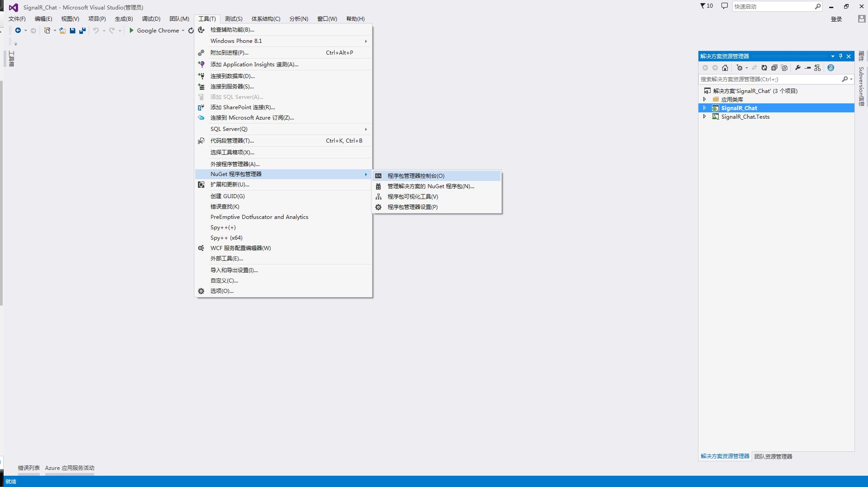The height and width of the screenshot is (487, 868).
Task: Choose 扩展和更新(U)... in Tools menu
Action: 283,184
